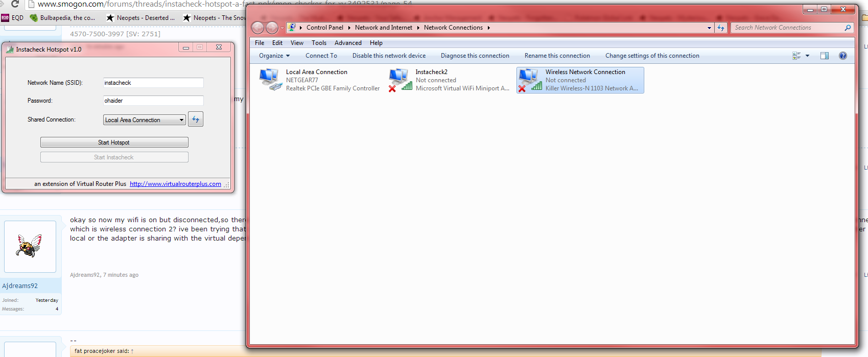Click the Ajdreams92 bee avatar thumbnail
The height and width of the screenshot is (357, 868).
30,247
